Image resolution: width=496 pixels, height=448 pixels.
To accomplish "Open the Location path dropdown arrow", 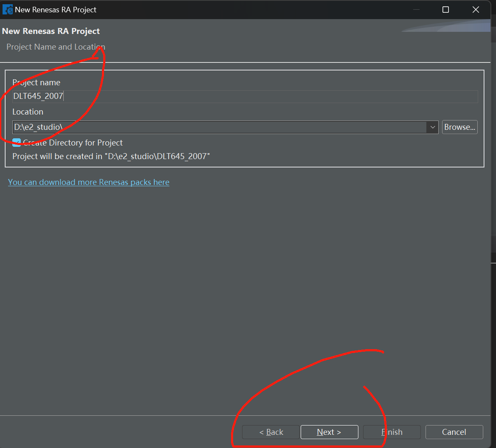I will pos(432,127).
